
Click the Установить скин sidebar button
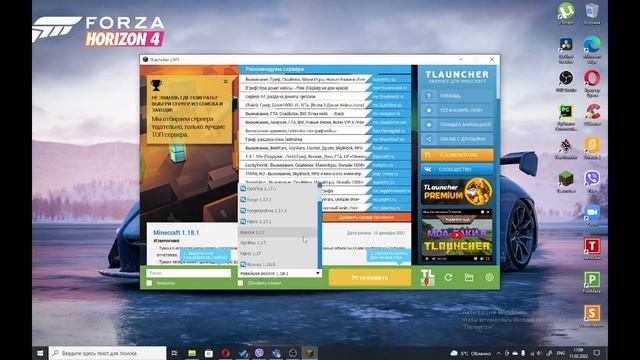pyautogui.click(x=457, y=110)
